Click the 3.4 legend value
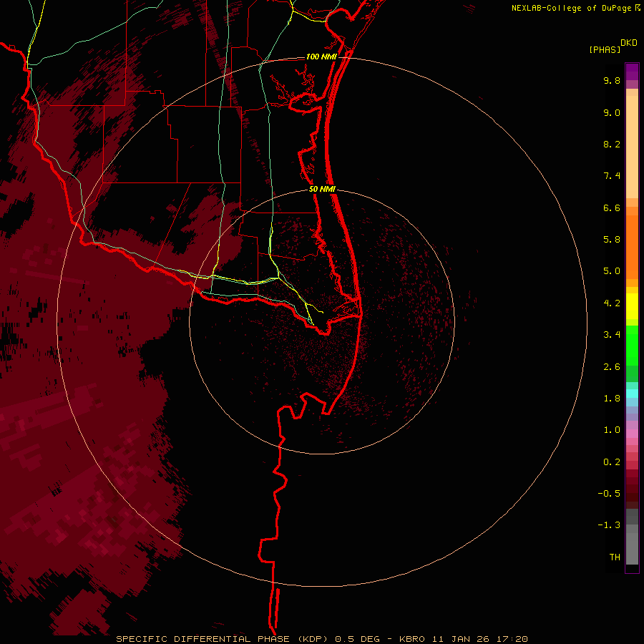 pyautogui.click(x=612, y=335)
